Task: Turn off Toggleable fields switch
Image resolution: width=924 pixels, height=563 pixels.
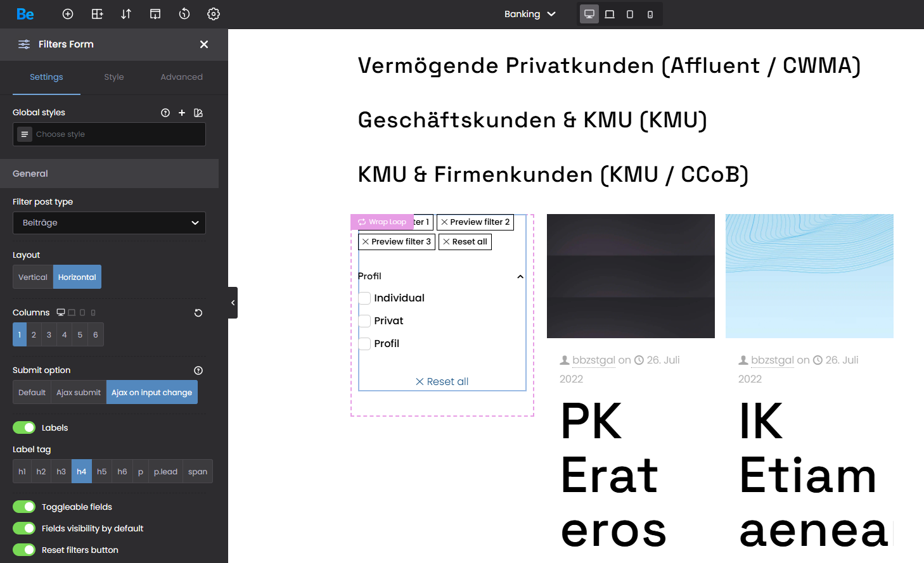Action: [25, 507]
